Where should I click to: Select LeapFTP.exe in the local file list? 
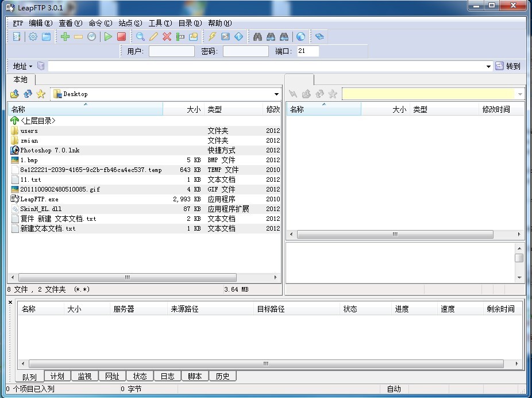[39, 199]
